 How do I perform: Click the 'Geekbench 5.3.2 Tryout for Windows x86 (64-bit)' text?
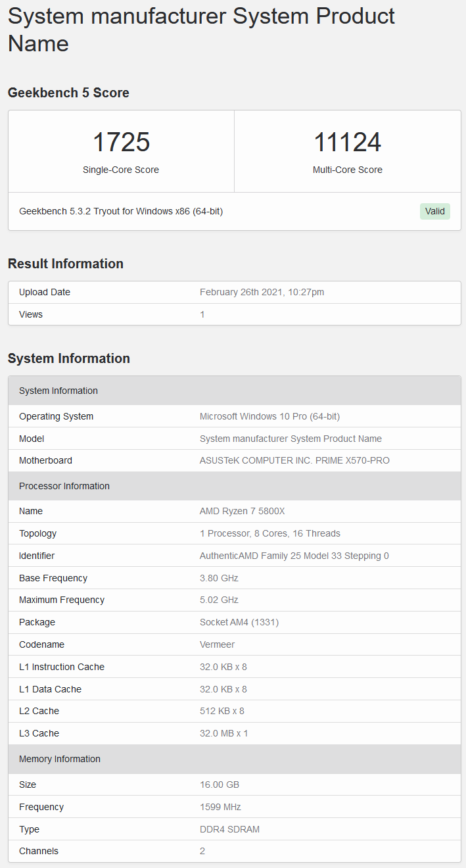pos(121,211)
